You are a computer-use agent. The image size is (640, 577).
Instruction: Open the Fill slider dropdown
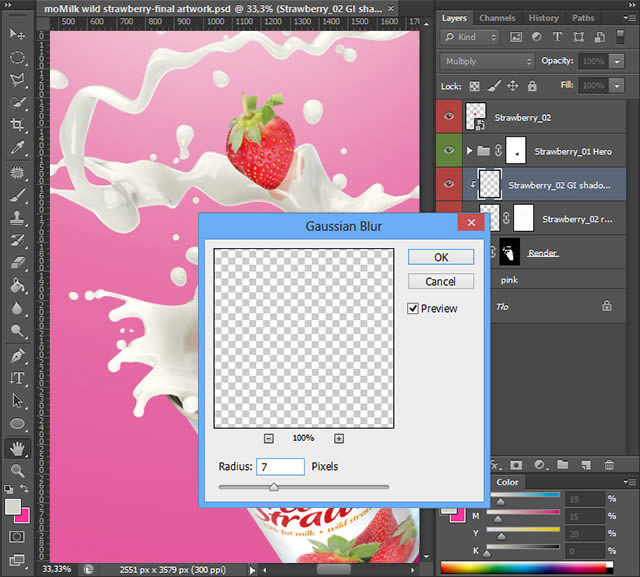pos(617,86)
